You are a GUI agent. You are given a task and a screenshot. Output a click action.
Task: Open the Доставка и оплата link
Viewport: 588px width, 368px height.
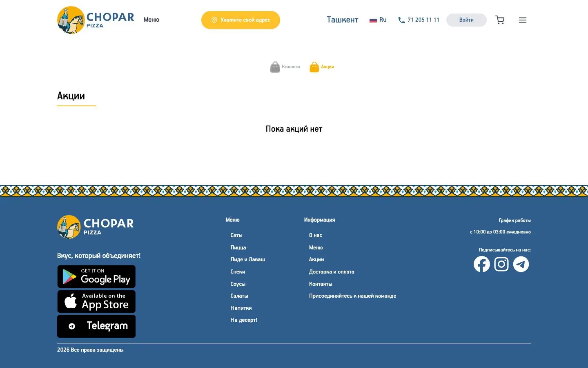pos(332,272)
